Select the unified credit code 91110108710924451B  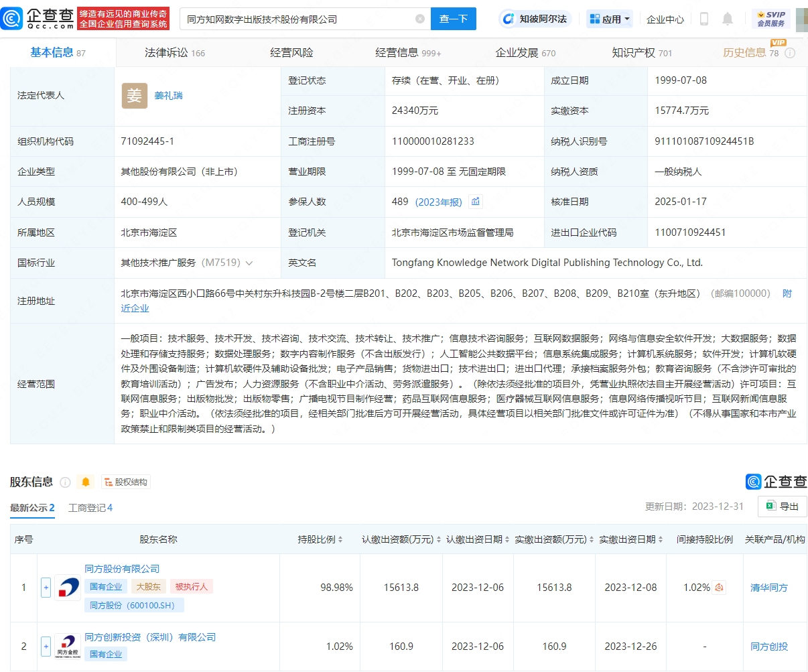click(x=704, y=141)
